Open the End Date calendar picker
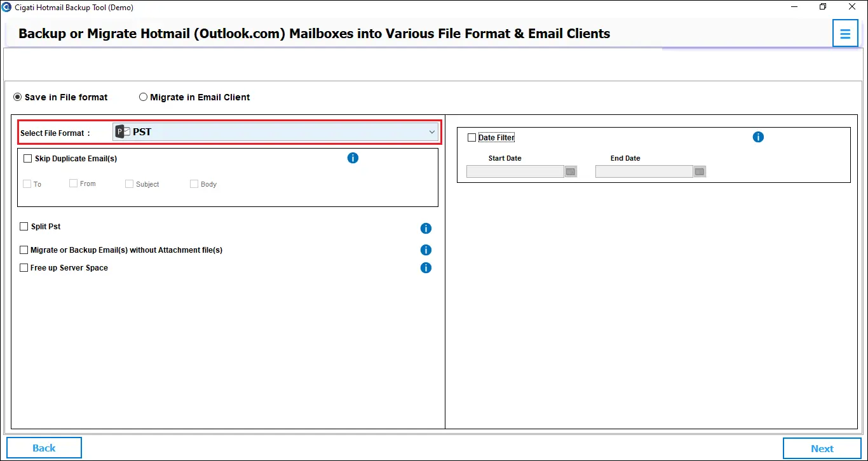Screen dimensions: 868x461 click(x=700, y=171)
